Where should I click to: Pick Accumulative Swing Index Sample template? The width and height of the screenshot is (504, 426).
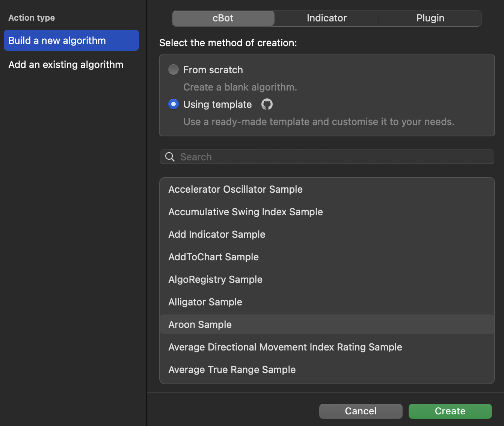pos(246,212)
